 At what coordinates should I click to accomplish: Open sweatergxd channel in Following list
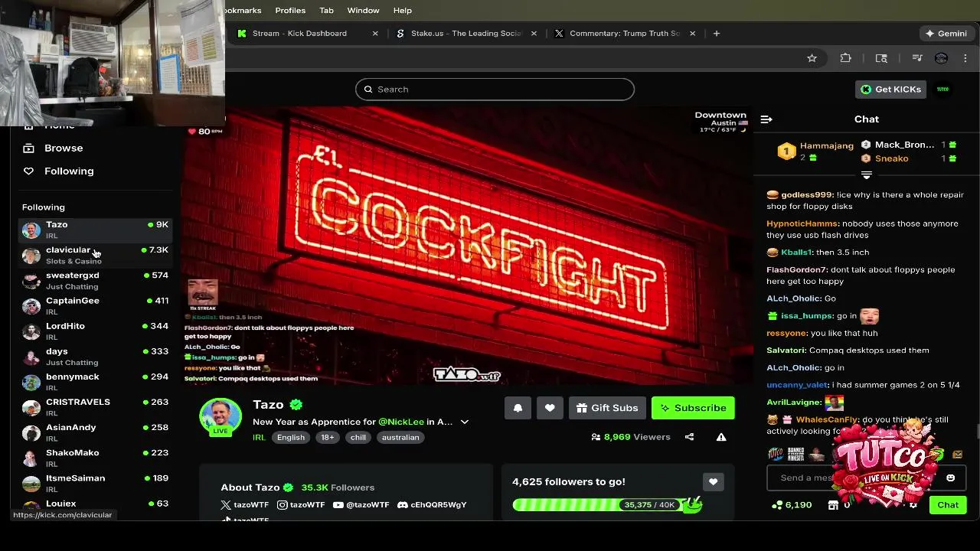coord(96,281)
